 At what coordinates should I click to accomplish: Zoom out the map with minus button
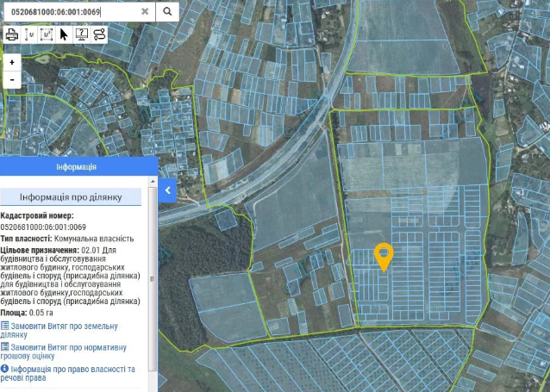point(12,79)
